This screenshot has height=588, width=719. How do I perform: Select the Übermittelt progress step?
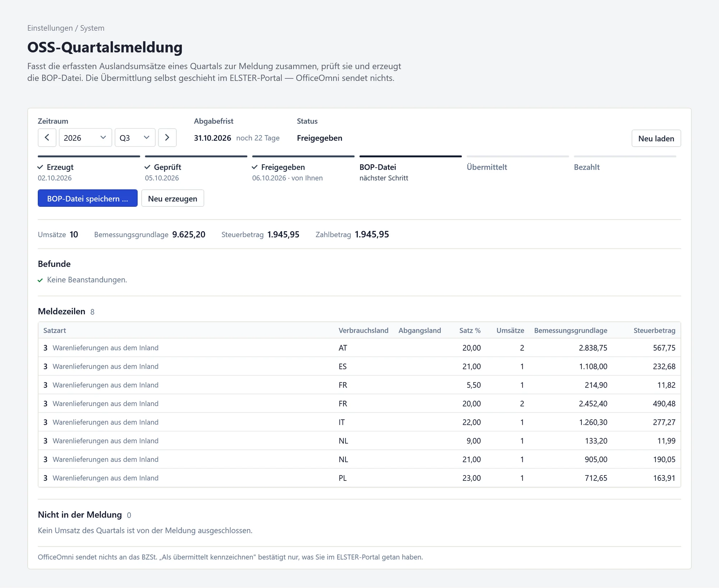click(517, 164)
